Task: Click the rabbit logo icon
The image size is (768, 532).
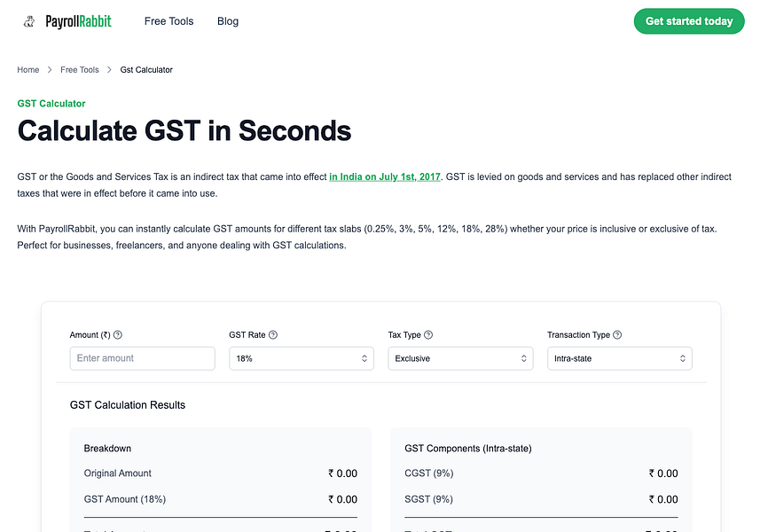Action: [x=27, y=20]
